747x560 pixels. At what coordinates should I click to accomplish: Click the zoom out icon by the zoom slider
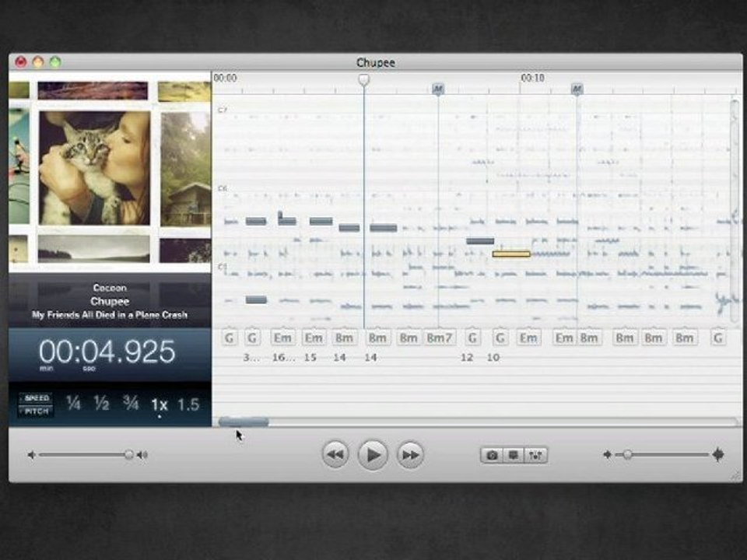click(x=607, y=454)
